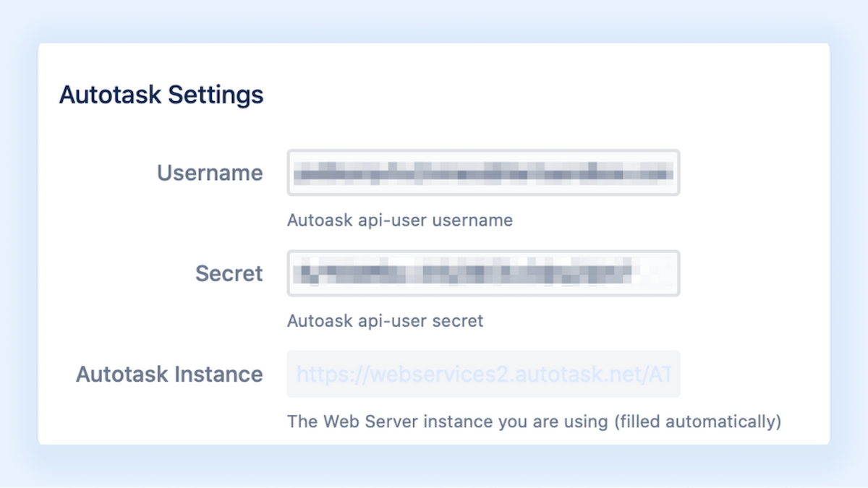This screenshot has width=868, height=488.
Task: Click the Username input field
Action: (483, 173)
